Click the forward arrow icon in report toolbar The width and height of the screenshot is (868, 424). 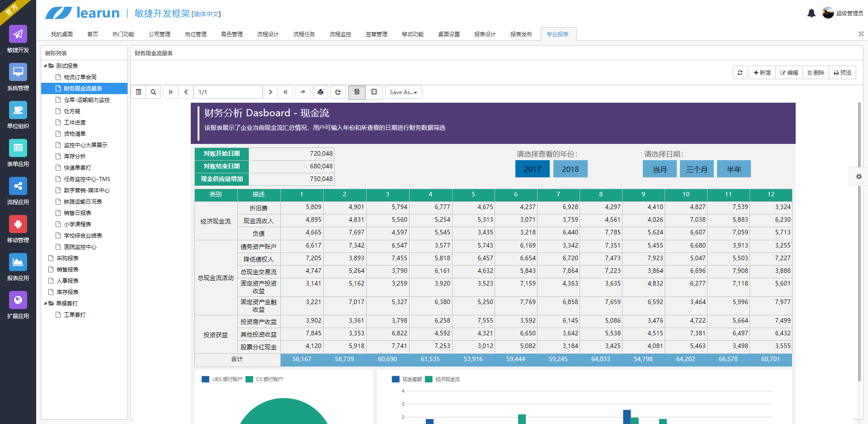[303, 92]
